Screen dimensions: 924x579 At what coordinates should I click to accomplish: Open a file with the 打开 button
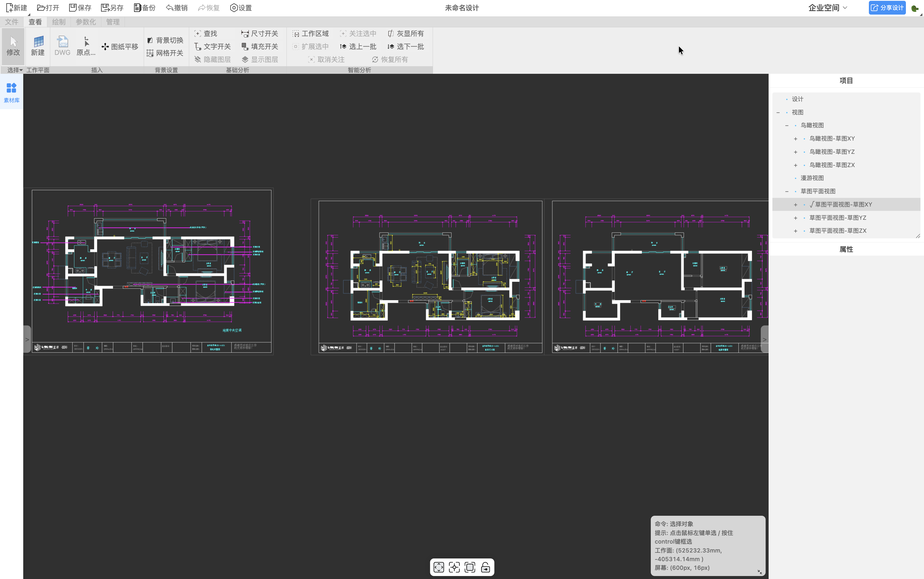tap(48, 8)
